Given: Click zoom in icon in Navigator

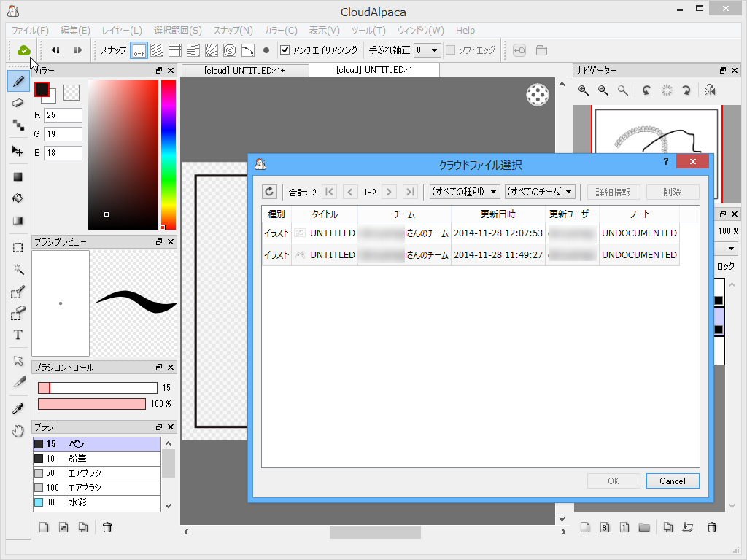Looking at the screenshot, I should [583, 90].
